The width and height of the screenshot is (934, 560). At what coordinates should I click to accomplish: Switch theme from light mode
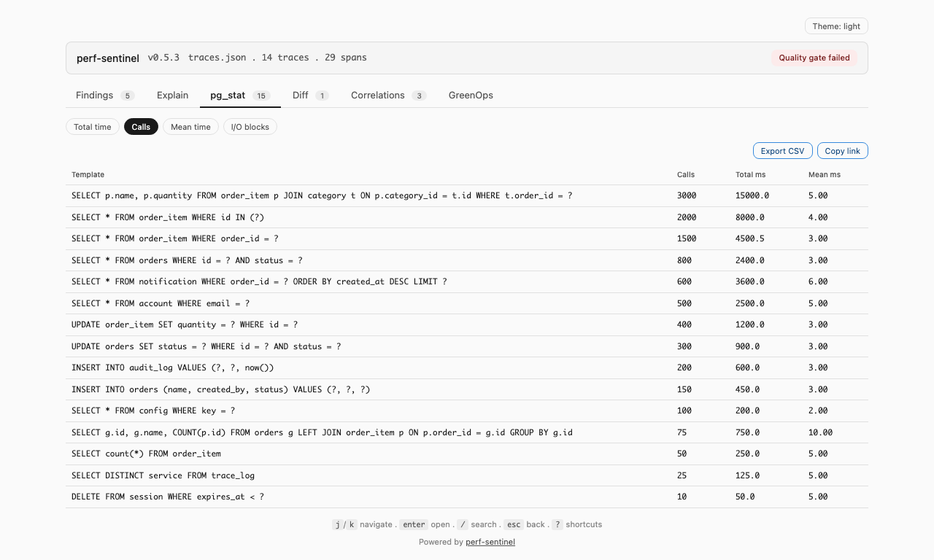tap(835, 26)
